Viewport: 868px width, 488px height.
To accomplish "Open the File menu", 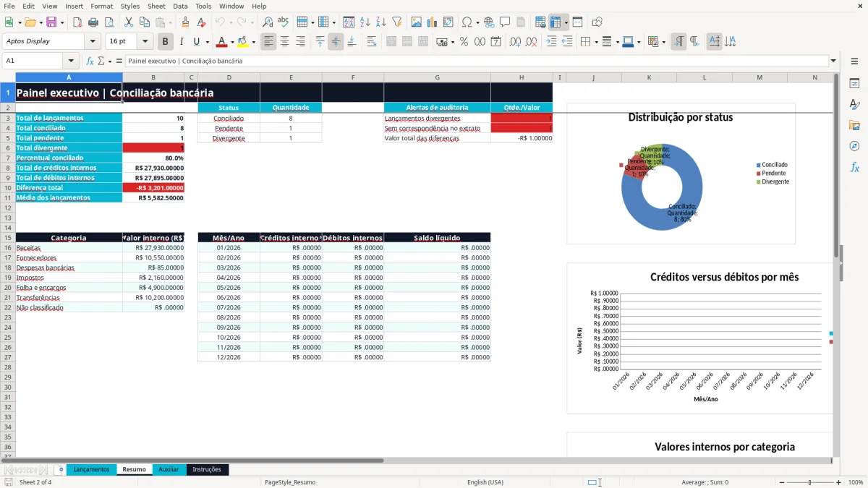I will (x=9, y=6).
